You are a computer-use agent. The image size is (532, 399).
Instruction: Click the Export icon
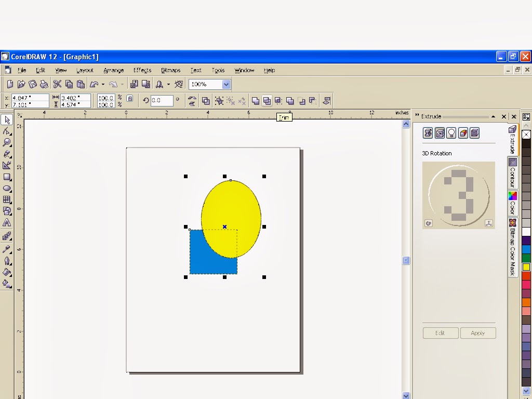click(146, 84)
